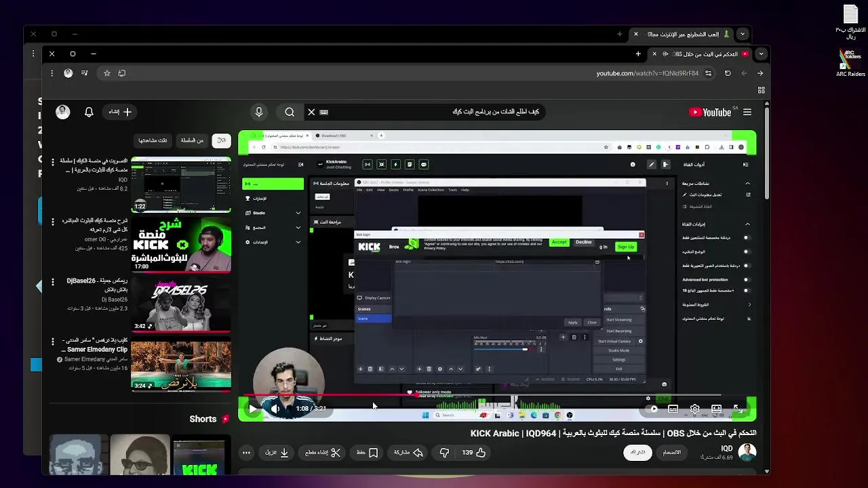Open the video player settings gear
Screen dimensions: 868x488
(694, 409)
